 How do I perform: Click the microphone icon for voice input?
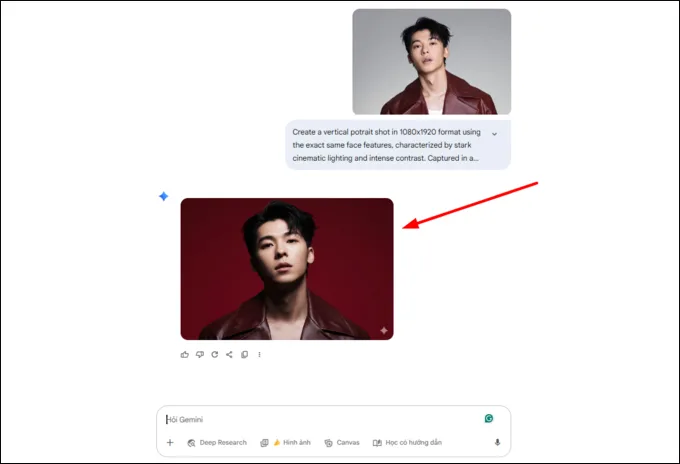497,442
